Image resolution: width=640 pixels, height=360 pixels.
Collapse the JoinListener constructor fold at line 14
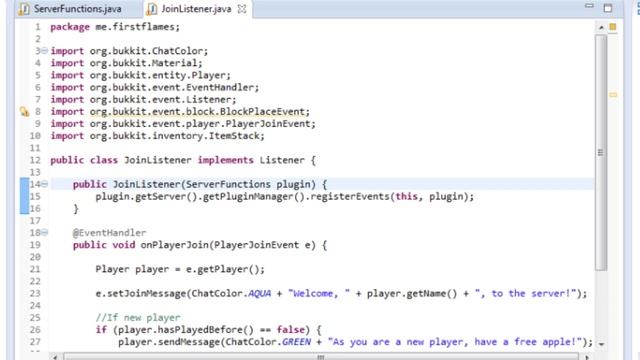tap(44, 184)
